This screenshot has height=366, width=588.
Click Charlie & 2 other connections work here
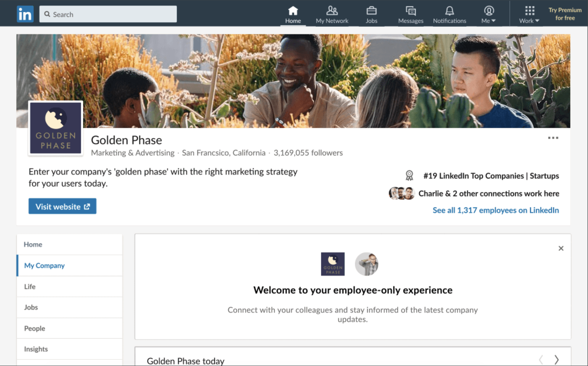(x=489, y=193)
